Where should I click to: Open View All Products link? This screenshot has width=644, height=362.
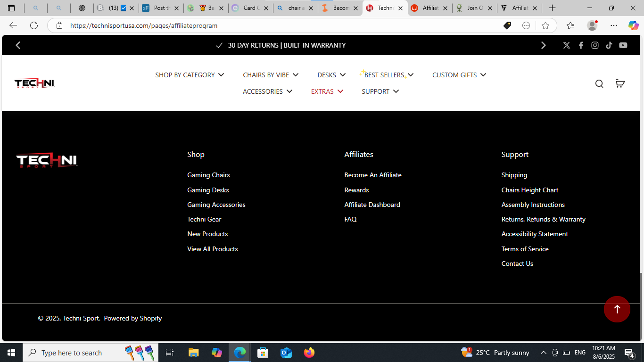pos(212,249)
